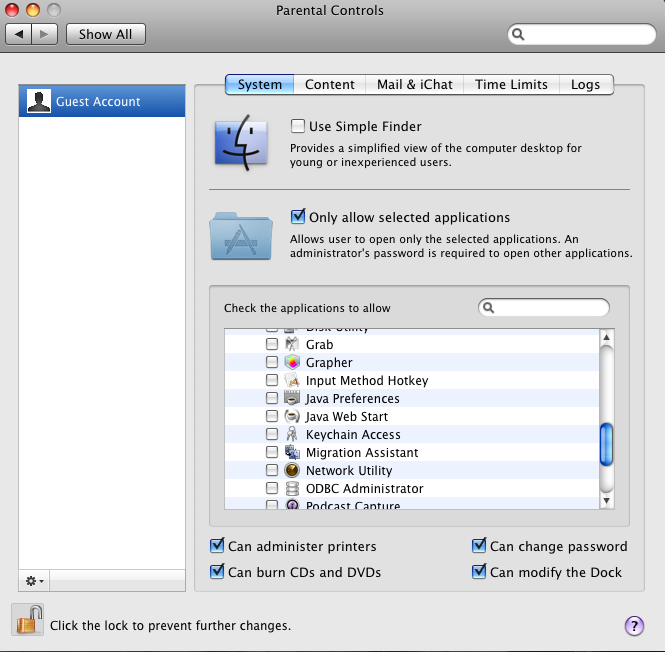
Task: Click the Migration Assistant icon
Action: click(292, 452)
